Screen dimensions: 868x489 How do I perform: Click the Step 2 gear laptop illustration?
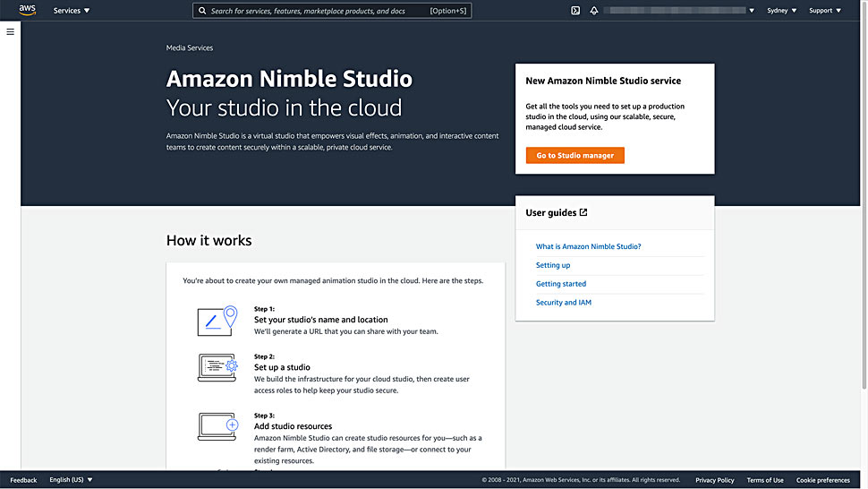tap(217, 368)
